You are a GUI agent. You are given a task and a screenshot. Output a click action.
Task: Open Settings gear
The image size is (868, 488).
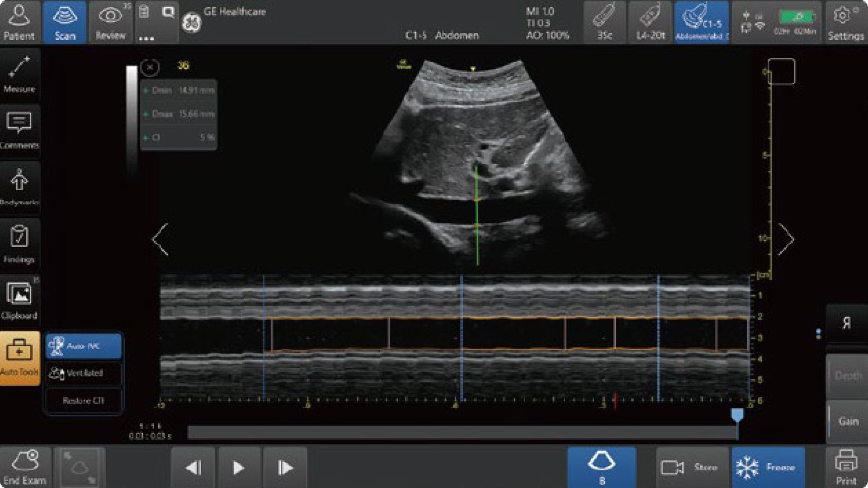[845, 22]
